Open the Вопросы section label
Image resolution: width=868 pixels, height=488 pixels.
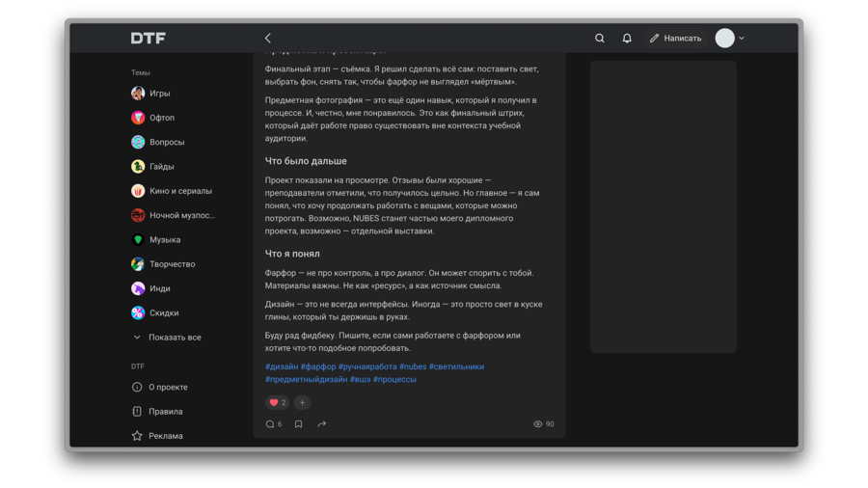167,142
